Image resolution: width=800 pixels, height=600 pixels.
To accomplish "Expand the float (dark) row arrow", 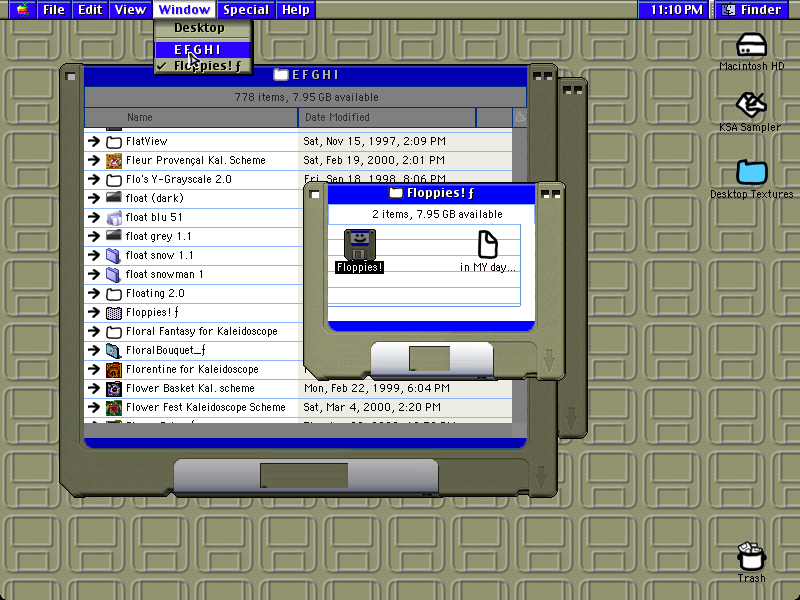I will coord(93,198).
